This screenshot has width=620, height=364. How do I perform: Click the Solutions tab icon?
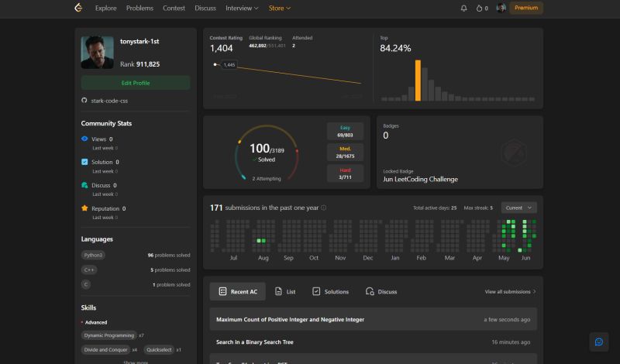(x=316, y=291)
